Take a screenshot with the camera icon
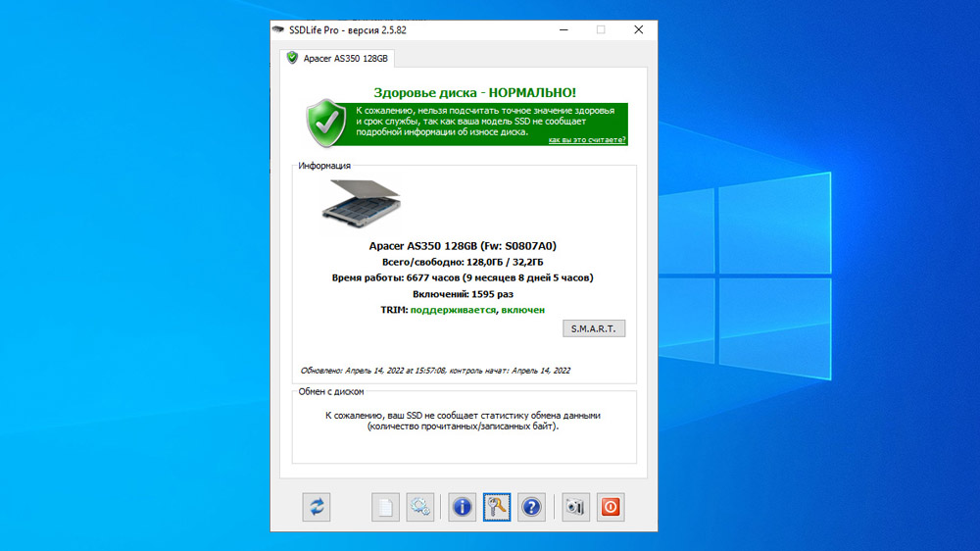Viewport: 980px width, 551px height. pos(575,507)
